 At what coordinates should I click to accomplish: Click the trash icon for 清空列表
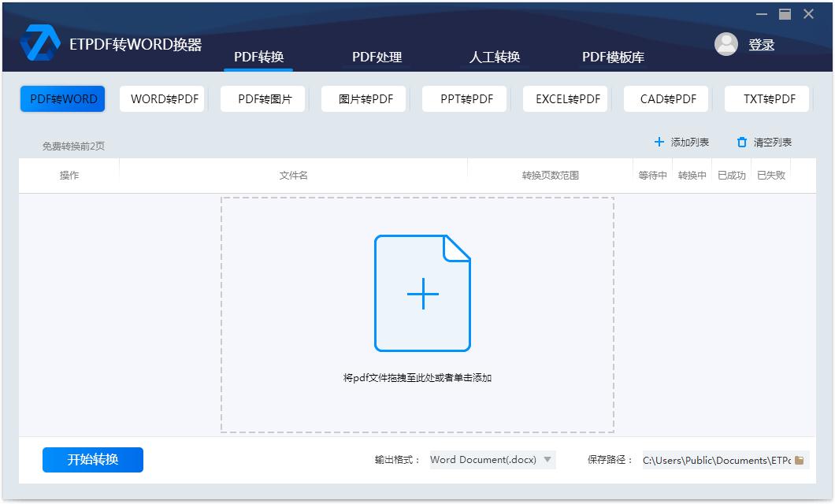pos(741,143)
